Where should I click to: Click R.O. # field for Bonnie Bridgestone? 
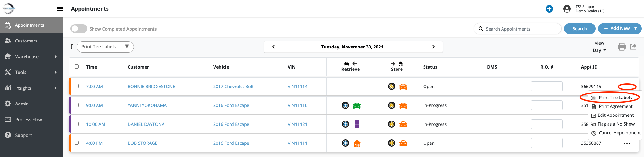click(547, 86)
